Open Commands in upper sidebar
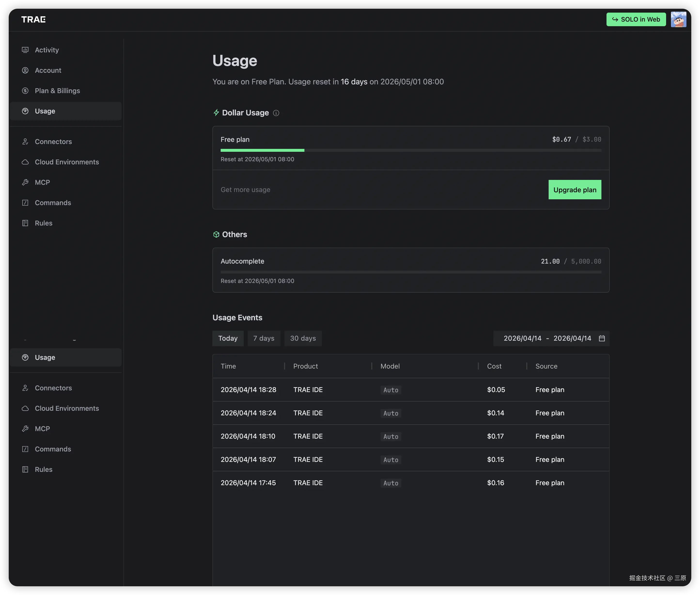 click(53, 203)
